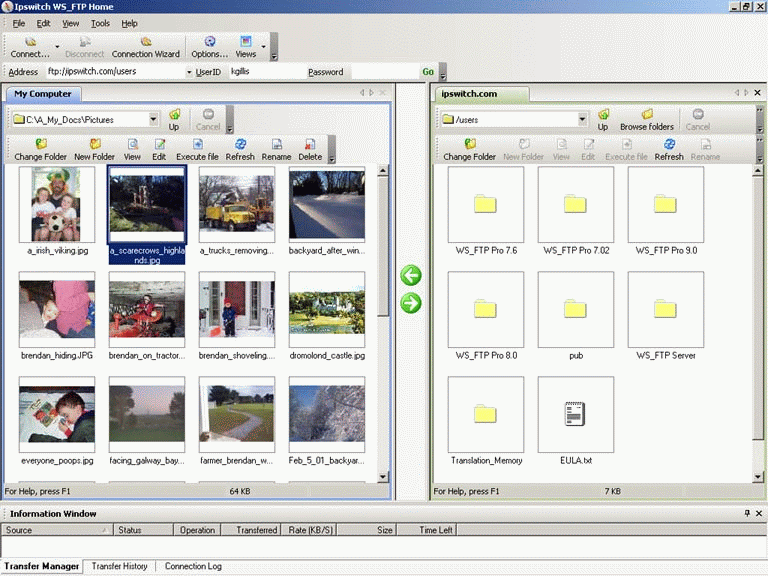Select the EULA.txt file icon
This screenshot has width=768, height=576.
tap(575, 414)
